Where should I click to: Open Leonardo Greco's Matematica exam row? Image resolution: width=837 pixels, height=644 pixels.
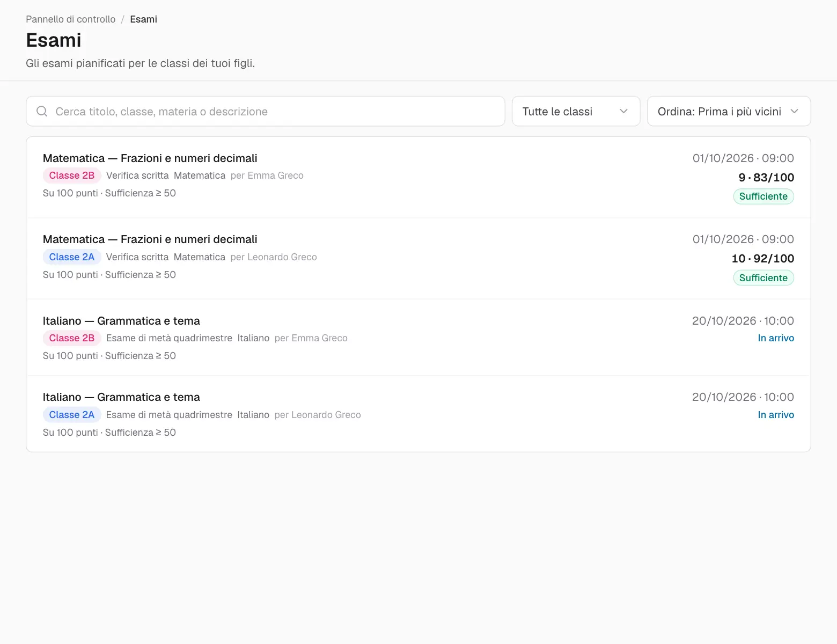point(418,259)
